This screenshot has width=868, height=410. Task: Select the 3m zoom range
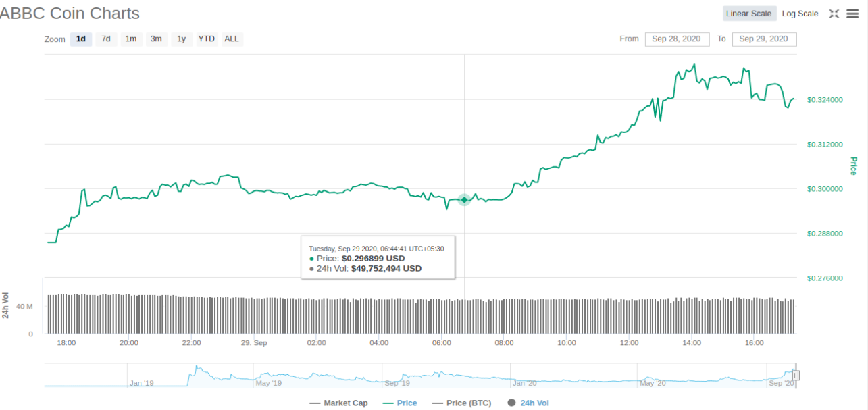pyautogui.click(x=156, y=39)
